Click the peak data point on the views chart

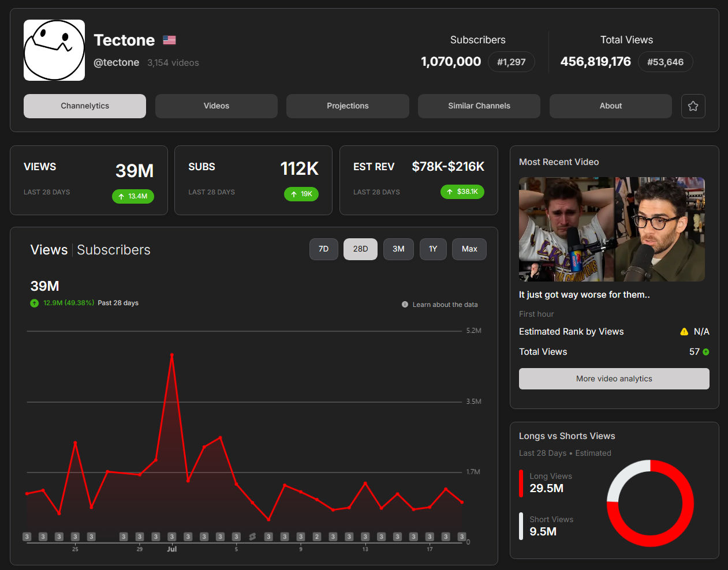click(x=172, y=355)
